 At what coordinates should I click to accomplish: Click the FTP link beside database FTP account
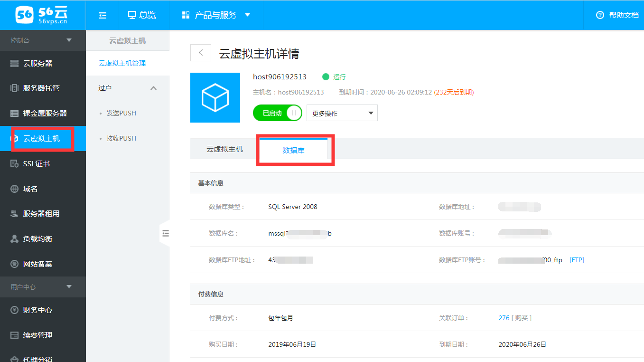(577, 260)
